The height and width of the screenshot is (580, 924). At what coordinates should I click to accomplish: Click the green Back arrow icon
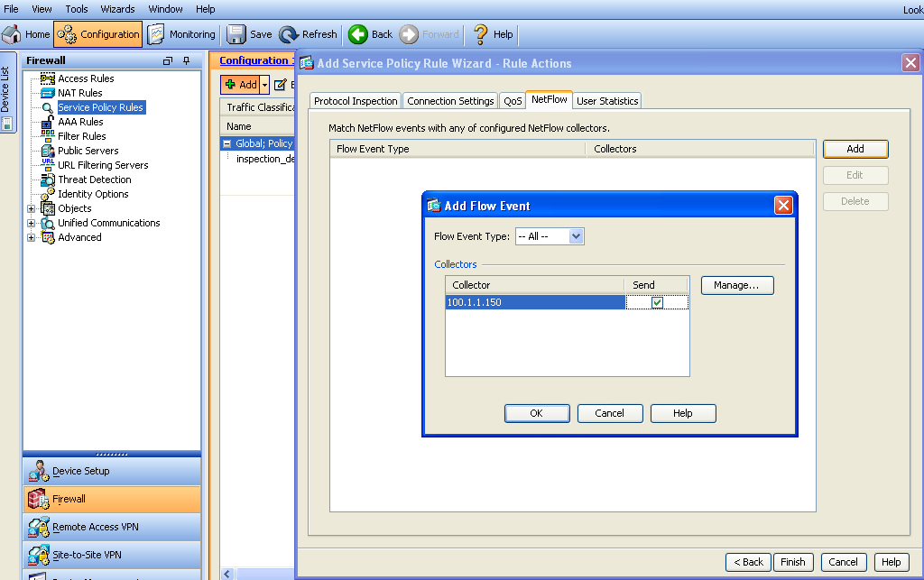point(358,34)
